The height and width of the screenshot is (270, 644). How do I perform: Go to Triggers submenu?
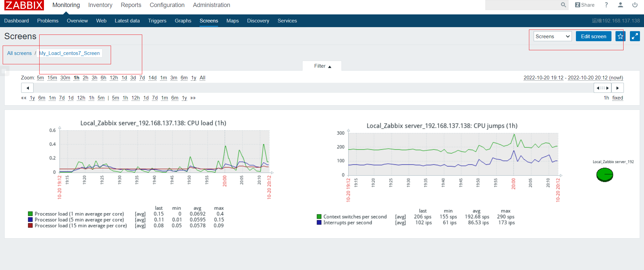(157, 21)
